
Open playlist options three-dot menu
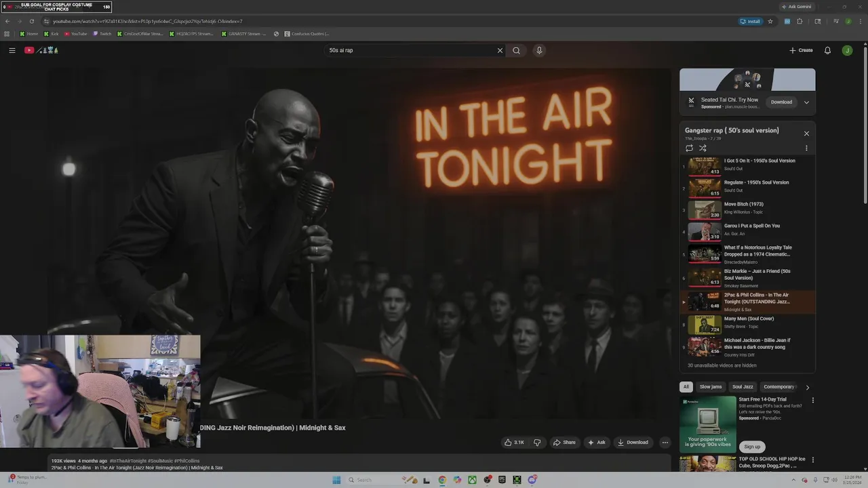pyautogui.click(x=806, y=148)
